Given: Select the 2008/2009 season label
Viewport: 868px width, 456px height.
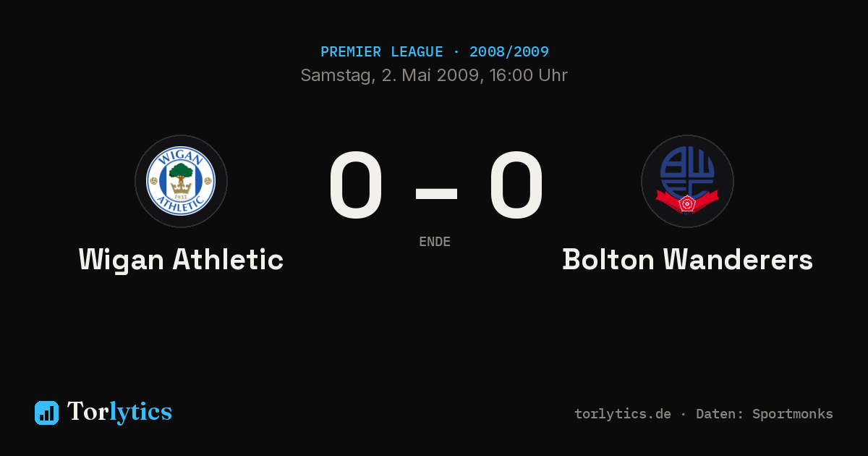Looking at the screenshot, I should pyautogui.click(x=509, y=52).
